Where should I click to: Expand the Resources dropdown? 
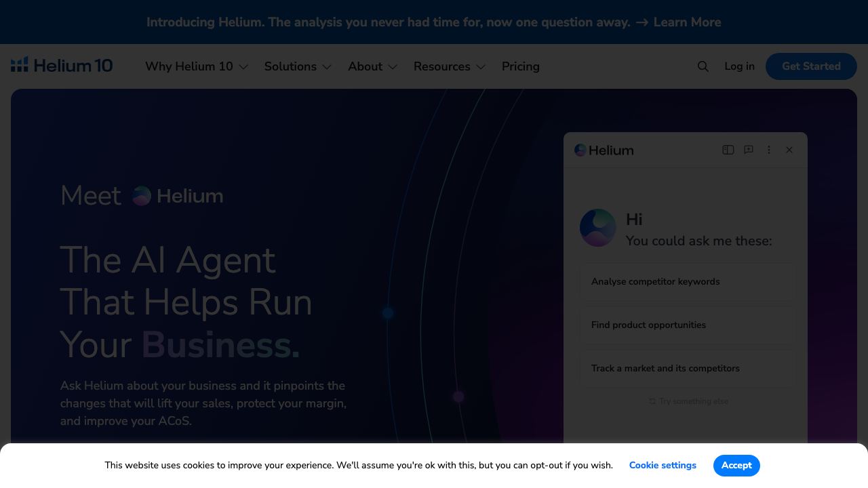(x=450, y=66)
